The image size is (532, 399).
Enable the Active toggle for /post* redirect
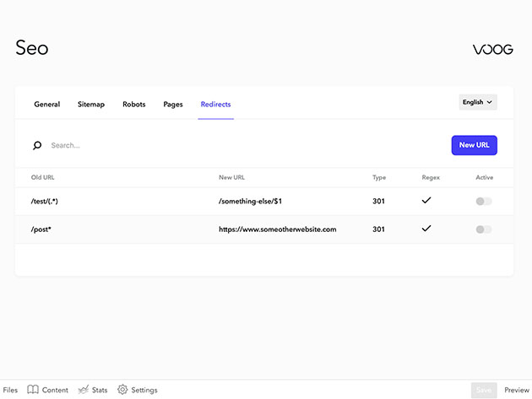point(484,229)
